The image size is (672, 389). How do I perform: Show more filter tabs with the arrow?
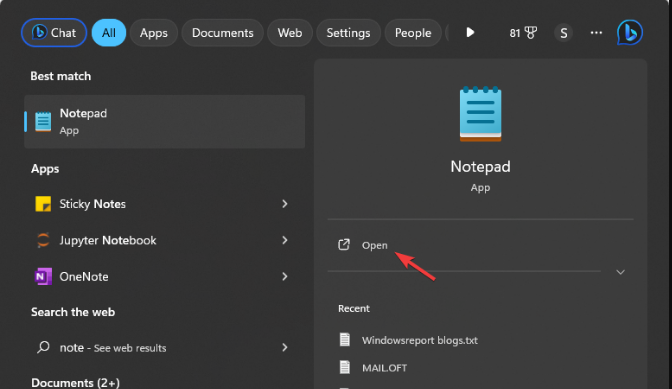470,33
